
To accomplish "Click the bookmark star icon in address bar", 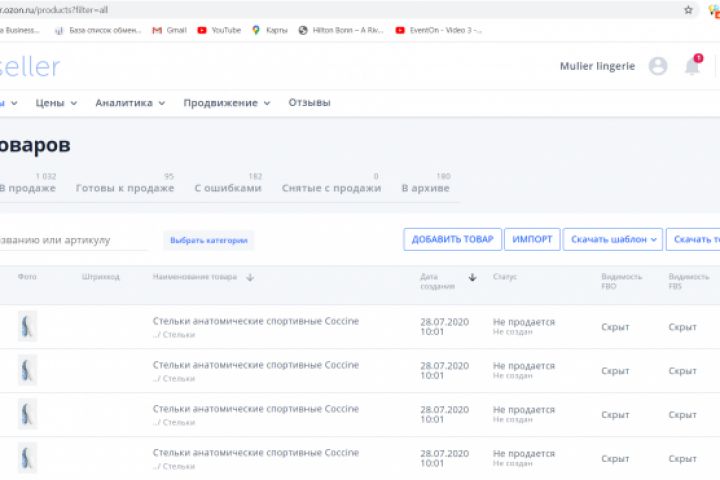I will 688,10.
